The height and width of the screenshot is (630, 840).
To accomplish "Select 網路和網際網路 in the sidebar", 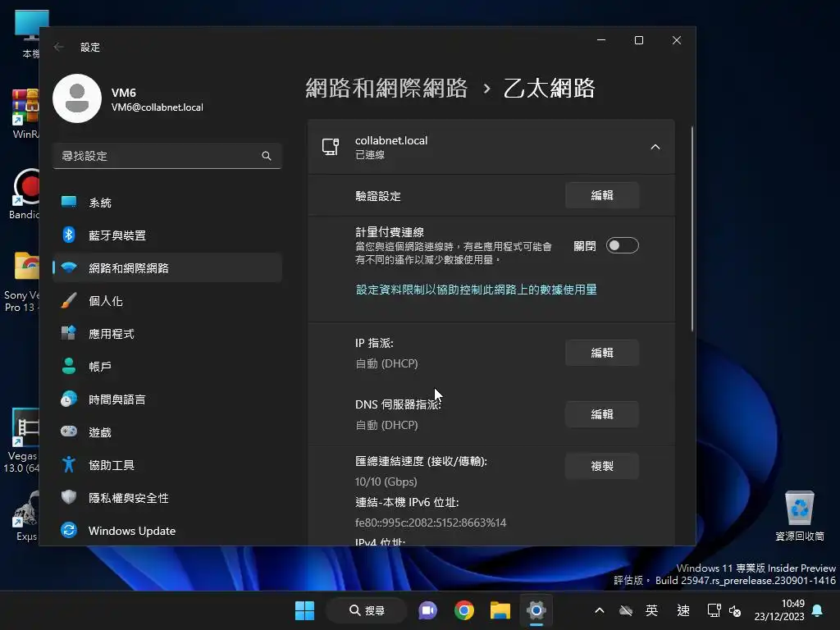I will click(167, 268).
